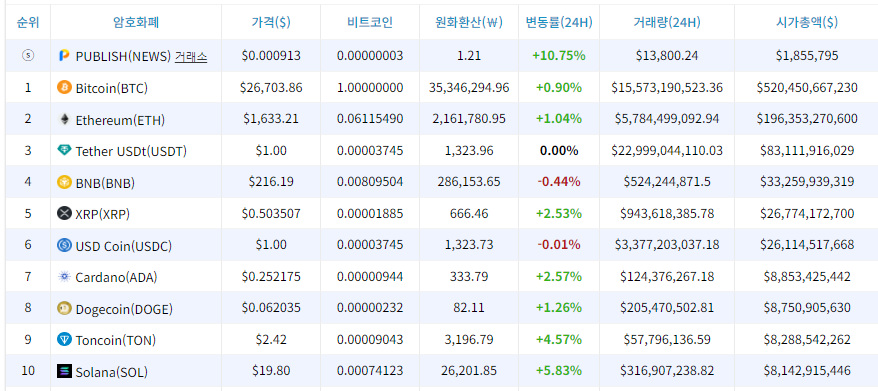The image size is (878, 391).
Task: Click the 원화환산(₩) column header
Action: point(469,22)
